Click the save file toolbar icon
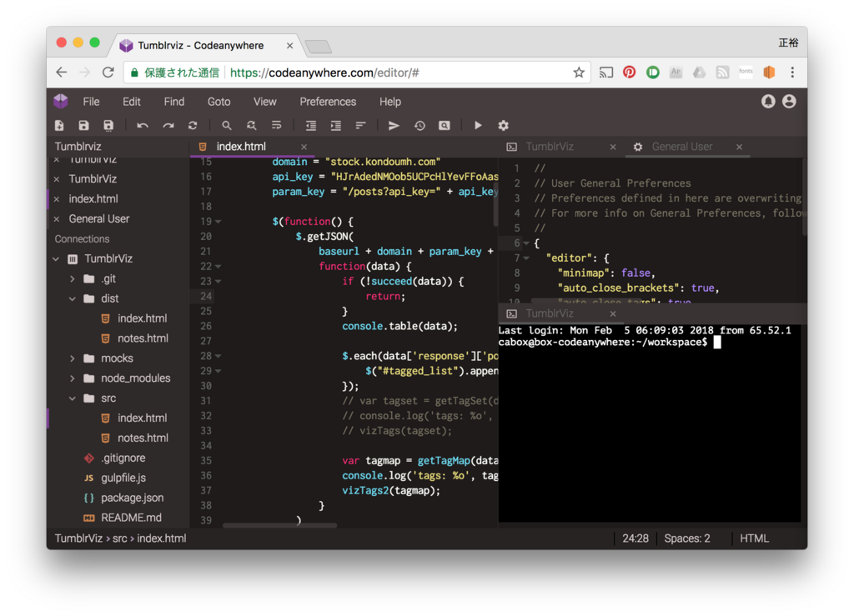 (83, 126)
